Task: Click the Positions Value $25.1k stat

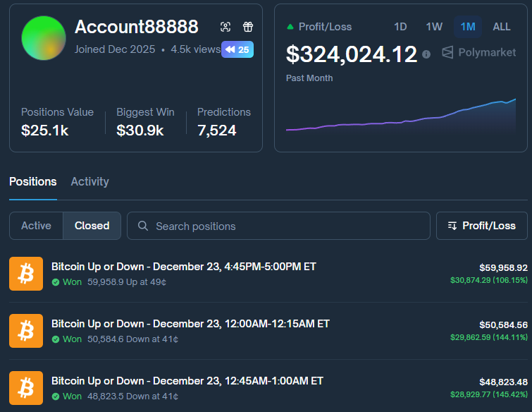Action: 57,121
